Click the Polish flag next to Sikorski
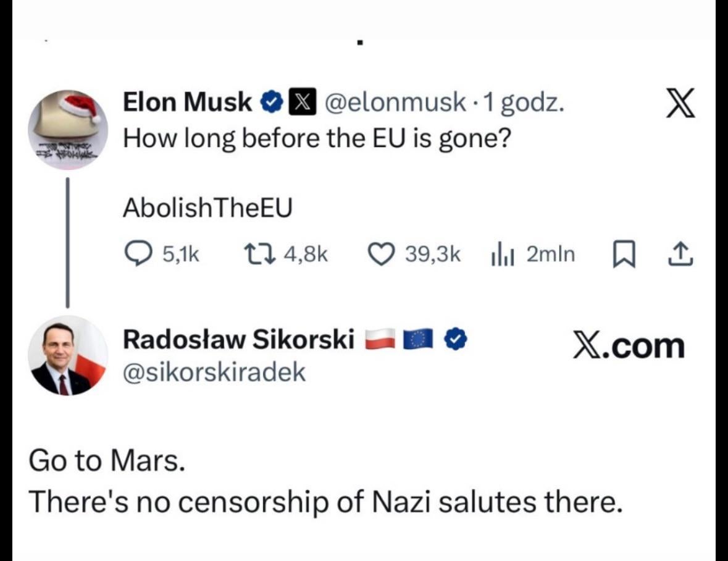This screenshot has width=728, height=561. (378, 339)
